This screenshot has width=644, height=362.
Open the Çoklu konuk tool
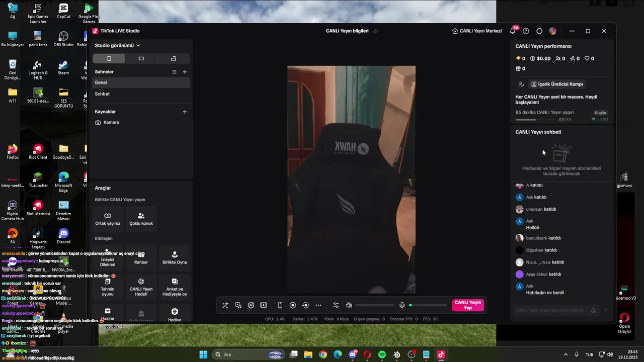141,219
